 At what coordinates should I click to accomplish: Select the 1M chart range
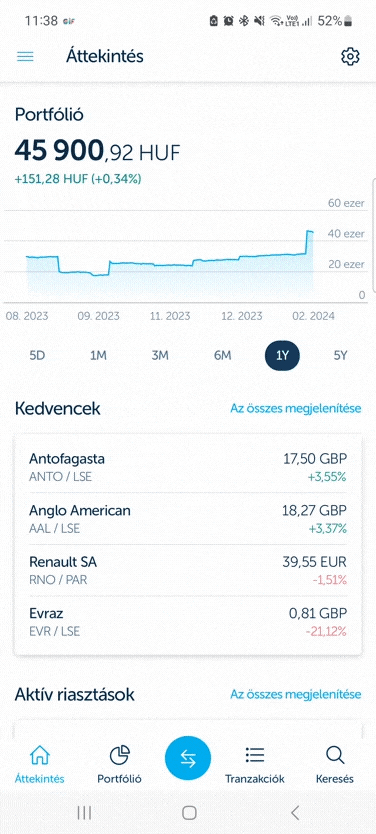coord(98,356)
